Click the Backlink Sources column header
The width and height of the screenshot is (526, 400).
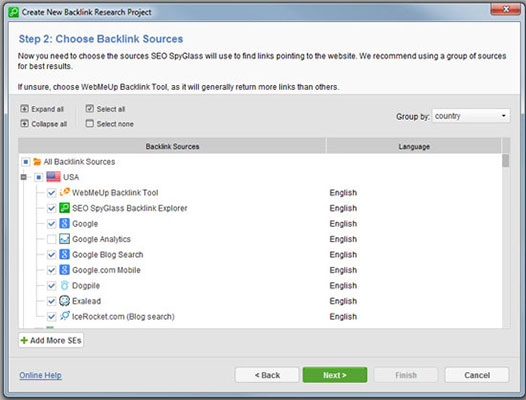172,146
